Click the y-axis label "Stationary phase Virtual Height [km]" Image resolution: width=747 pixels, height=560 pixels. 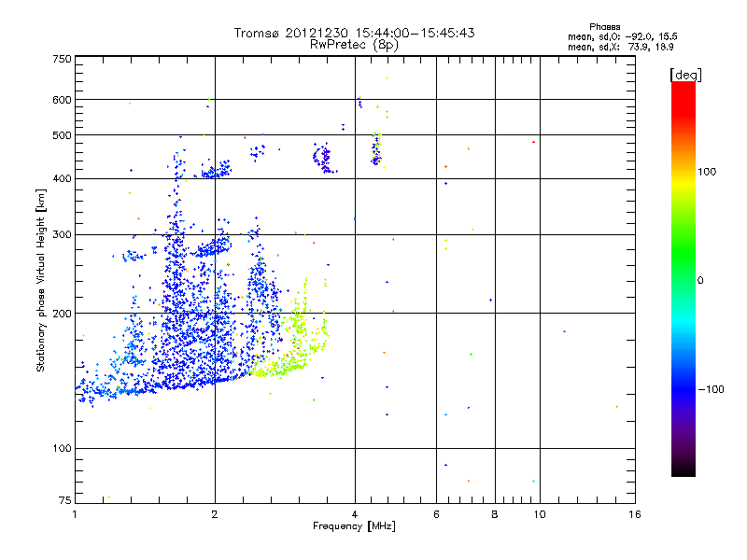[40, 280]
